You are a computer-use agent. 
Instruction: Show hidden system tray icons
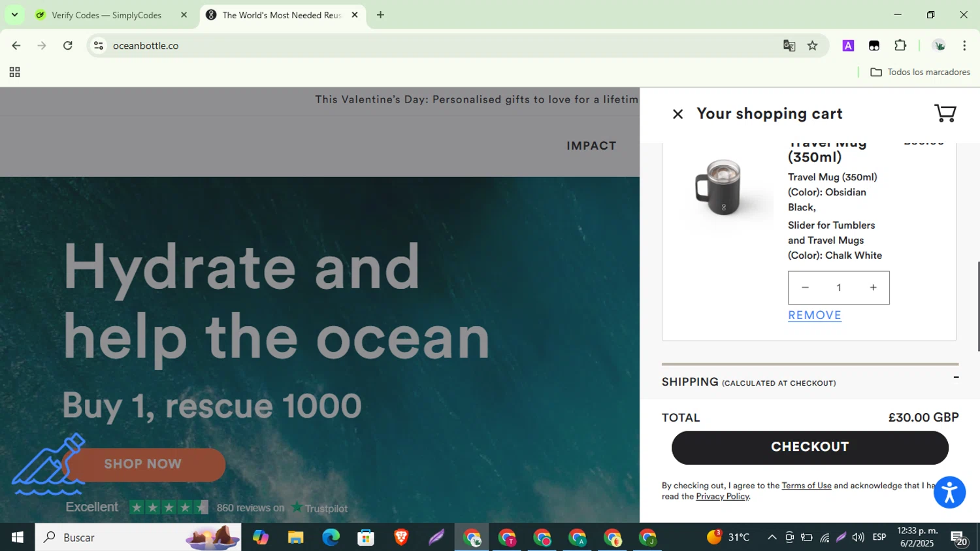772,537
